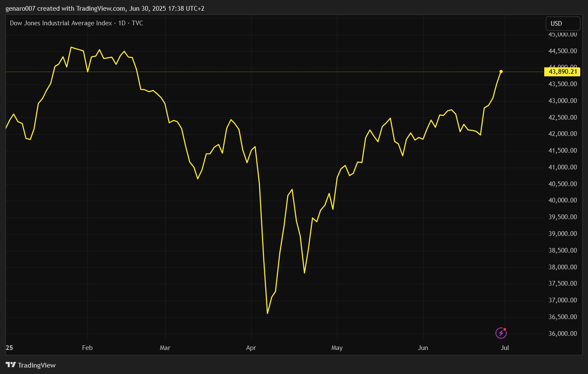Click the TradingView brand text at bottom
588x374 pixels.
(37, 365)
